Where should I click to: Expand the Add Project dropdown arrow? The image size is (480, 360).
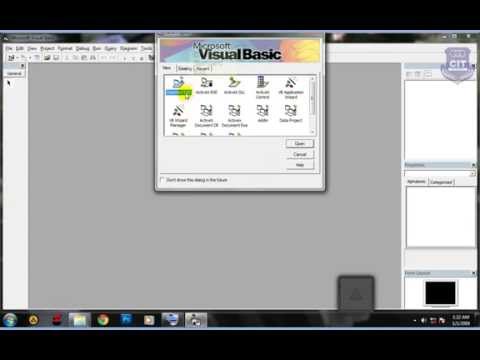(17, 58)
